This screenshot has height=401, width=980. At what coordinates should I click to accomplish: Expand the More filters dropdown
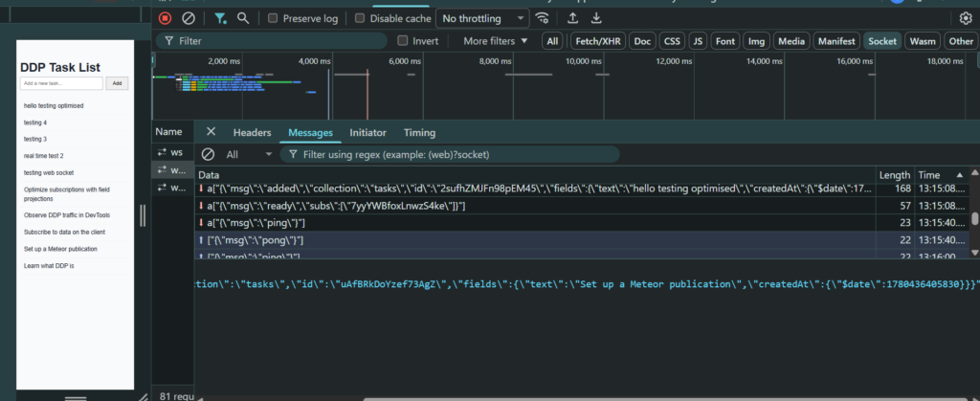coord(495,40)
